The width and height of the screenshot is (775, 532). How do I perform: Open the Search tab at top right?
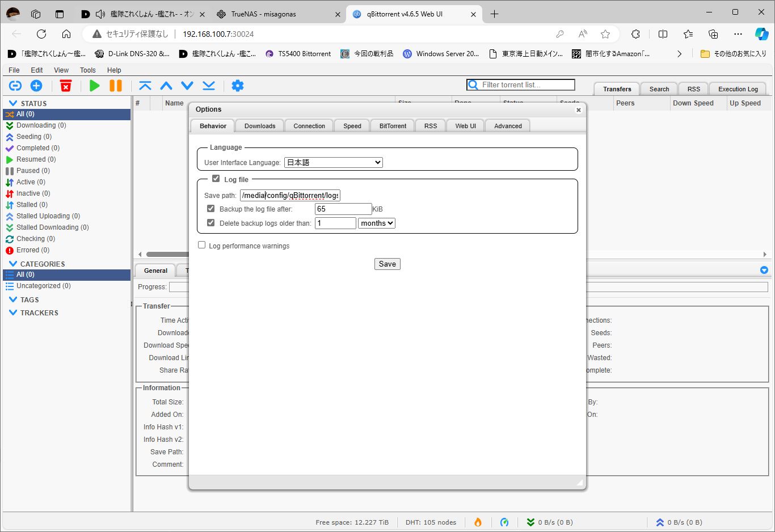pyautogui.click(x=659, y=89)
